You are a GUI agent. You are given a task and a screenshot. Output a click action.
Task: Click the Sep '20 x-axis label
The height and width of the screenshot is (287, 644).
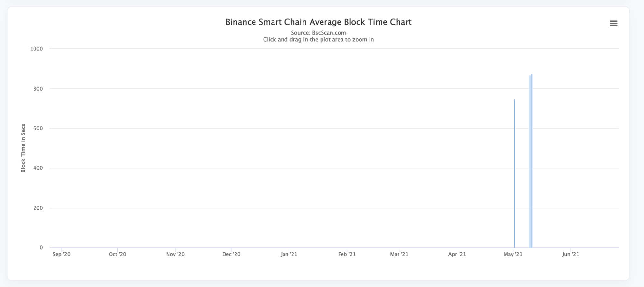[x=62, y=254]
